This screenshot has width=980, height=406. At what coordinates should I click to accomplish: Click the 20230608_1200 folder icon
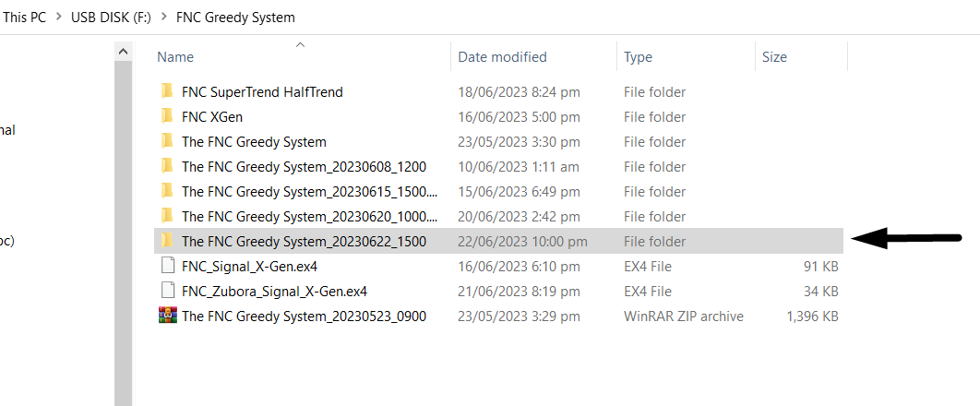point(167,166)
